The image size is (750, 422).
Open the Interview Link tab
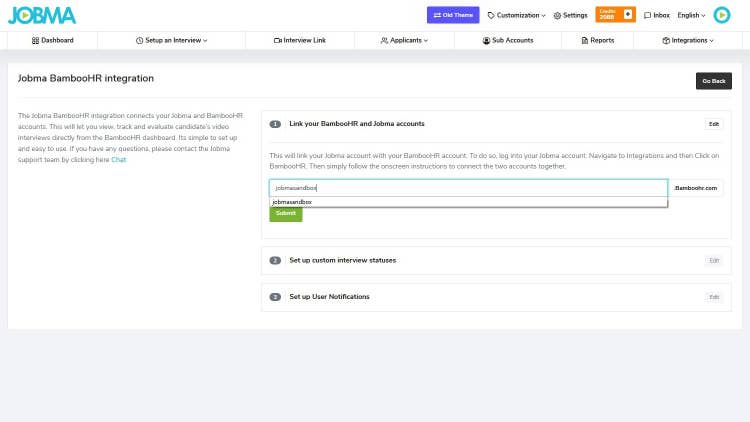(300, 40)
